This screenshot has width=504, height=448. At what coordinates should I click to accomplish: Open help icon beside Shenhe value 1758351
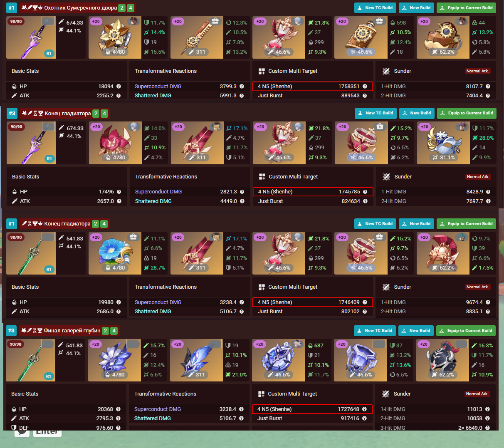click(x=365, y=87)
